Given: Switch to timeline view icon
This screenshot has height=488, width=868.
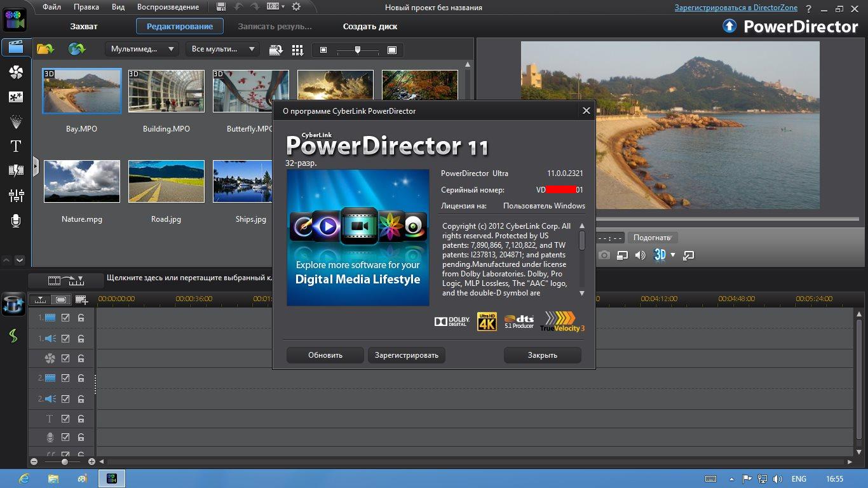Looking at the screenshot, I should [41, 300].
